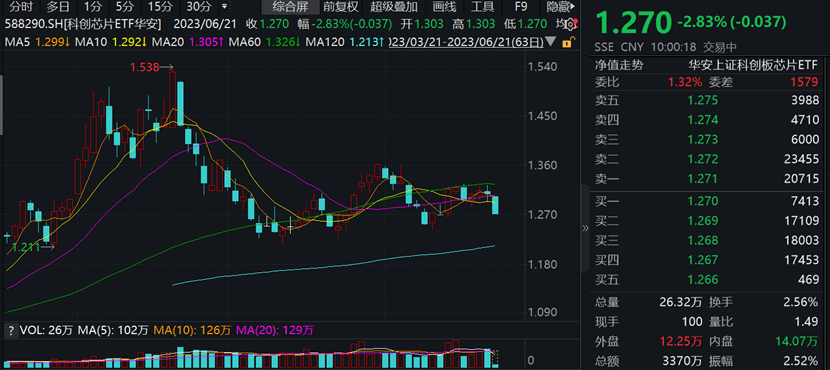Expand the date range dropdown triangle
The width and height of the screenshot is (830, 370).
(x=551, y=42)
